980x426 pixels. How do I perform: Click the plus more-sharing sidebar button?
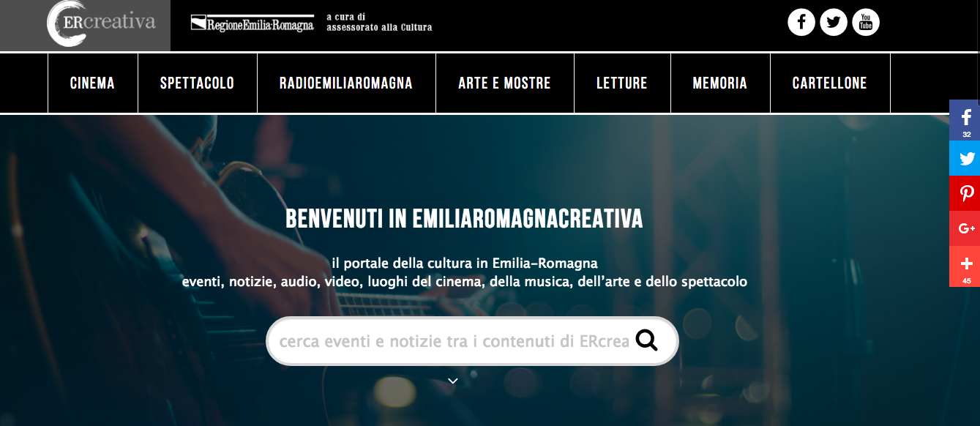point(965,266)
